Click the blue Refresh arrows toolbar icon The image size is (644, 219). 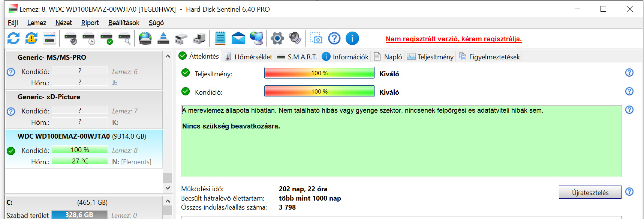click(13, 38)
